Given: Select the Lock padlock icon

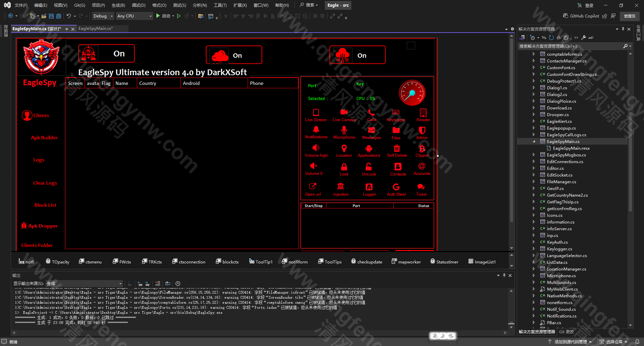Looking at the screenshot, I should click(344, 167).
